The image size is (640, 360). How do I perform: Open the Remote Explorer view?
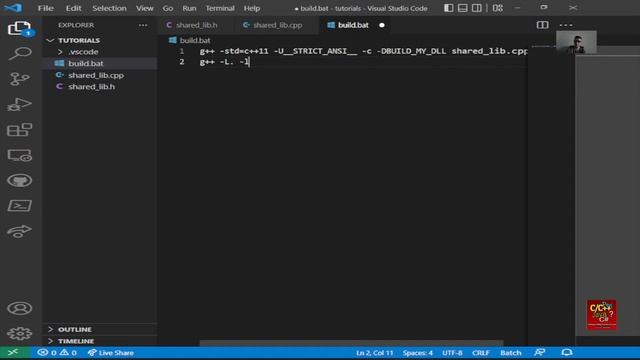coord(19,155)
